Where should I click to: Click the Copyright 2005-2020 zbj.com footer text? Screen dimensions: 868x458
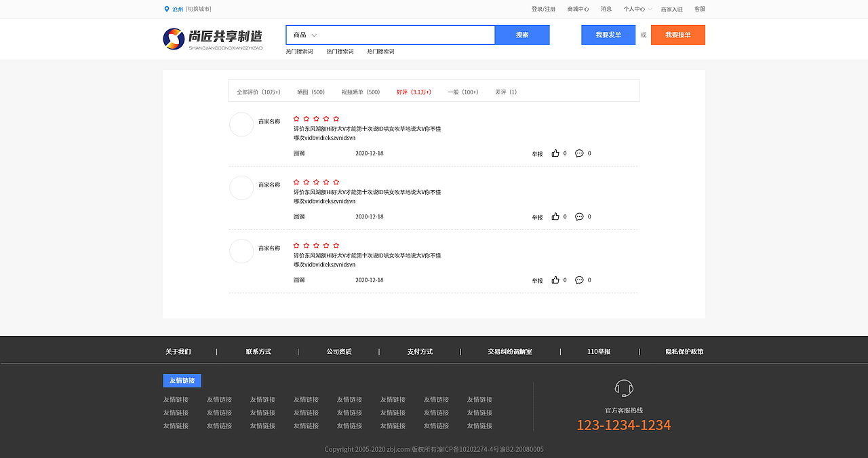(x=434, y=449)
